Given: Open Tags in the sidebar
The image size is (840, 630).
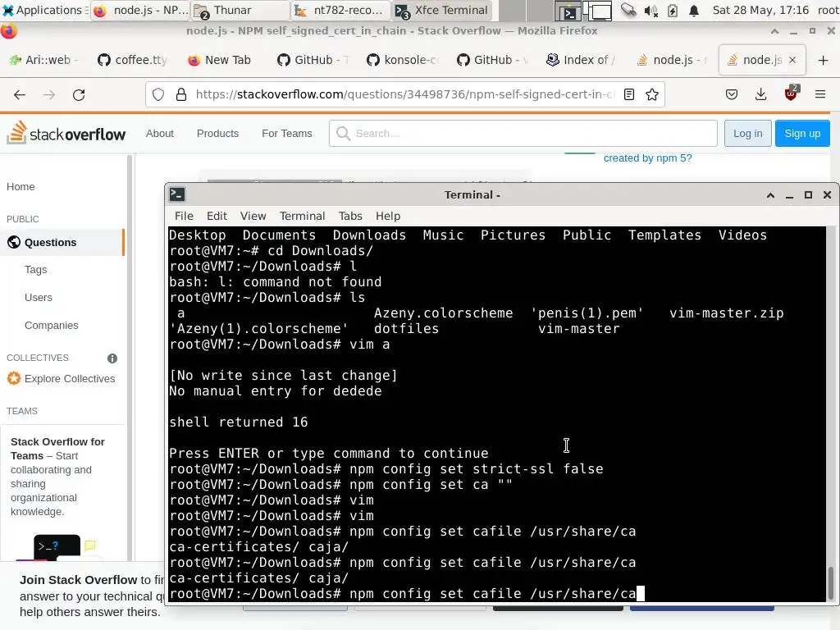Looking at the screenshot, I should (35, 270).
